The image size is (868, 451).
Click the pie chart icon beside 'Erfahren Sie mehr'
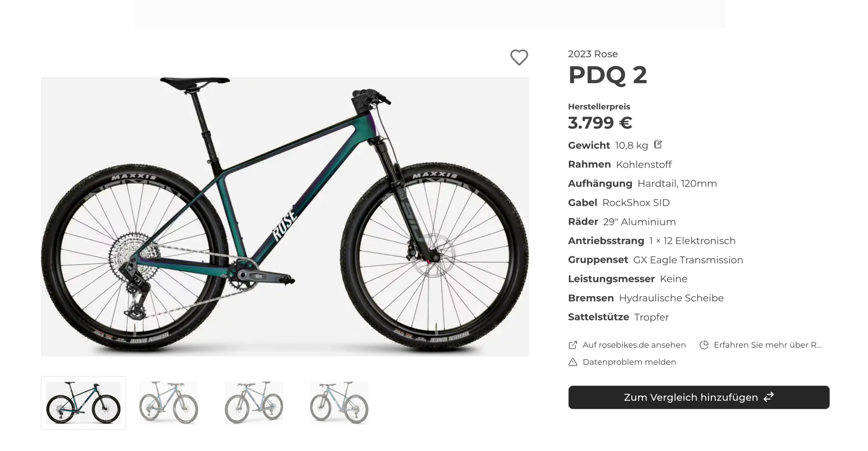point(704,345)
